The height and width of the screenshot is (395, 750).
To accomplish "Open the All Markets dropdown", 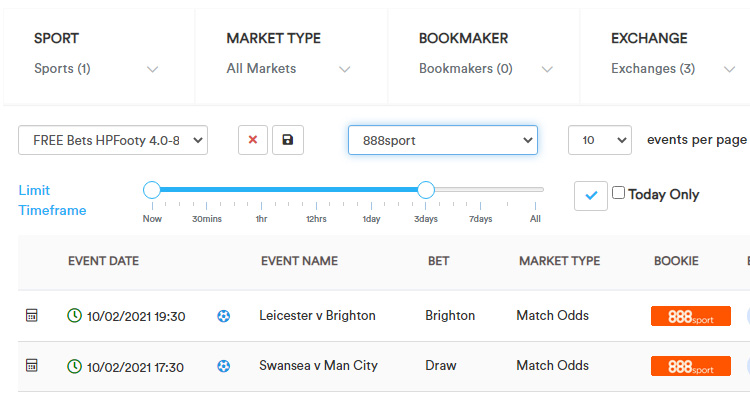I will point(288,69).
